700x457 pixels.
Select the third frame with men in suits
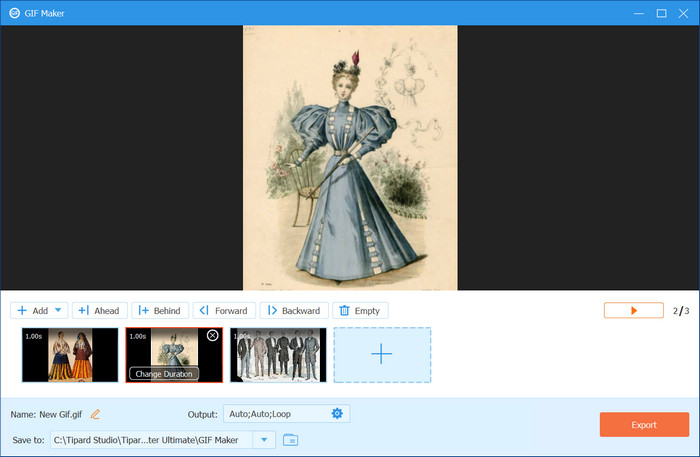point(278,355)
